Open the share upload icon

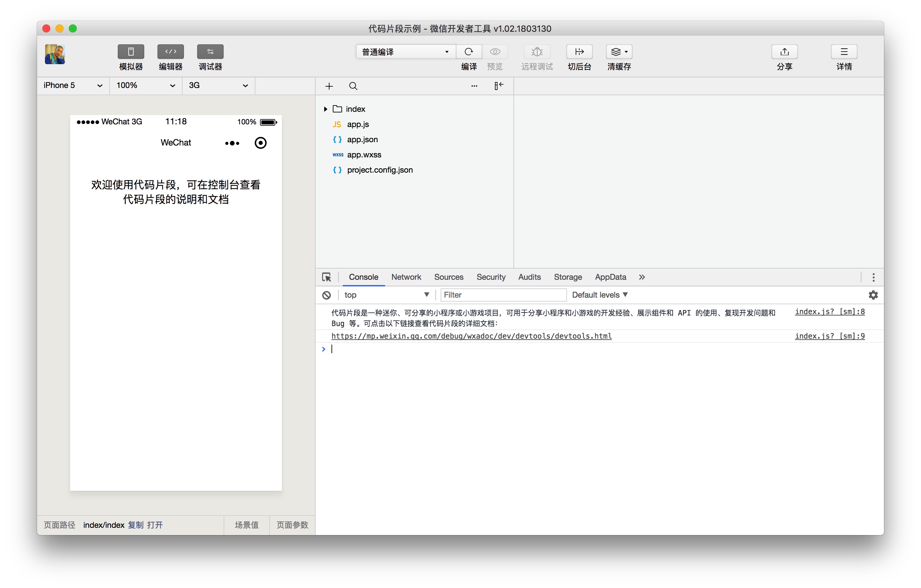point(784,52)
